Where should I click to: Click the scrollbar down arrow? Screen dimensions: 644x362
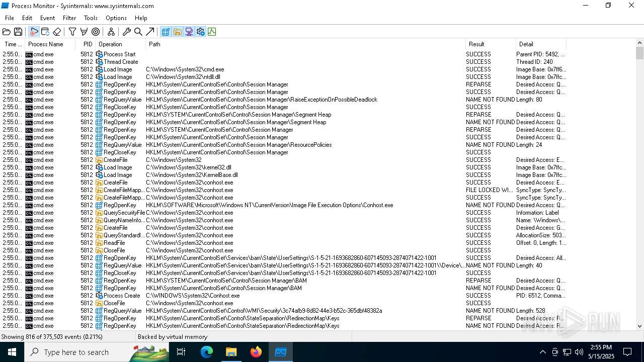point(639,326)
